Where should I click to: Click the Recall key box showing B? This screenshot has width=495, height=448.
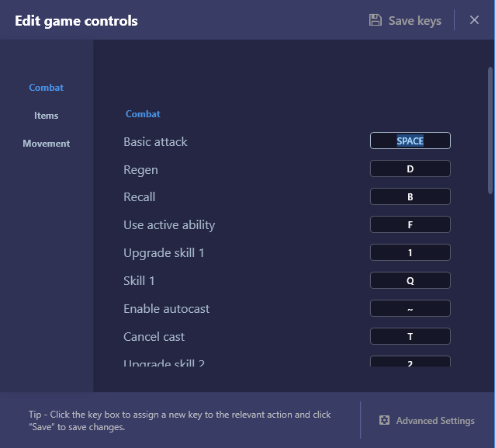[410, 197]
